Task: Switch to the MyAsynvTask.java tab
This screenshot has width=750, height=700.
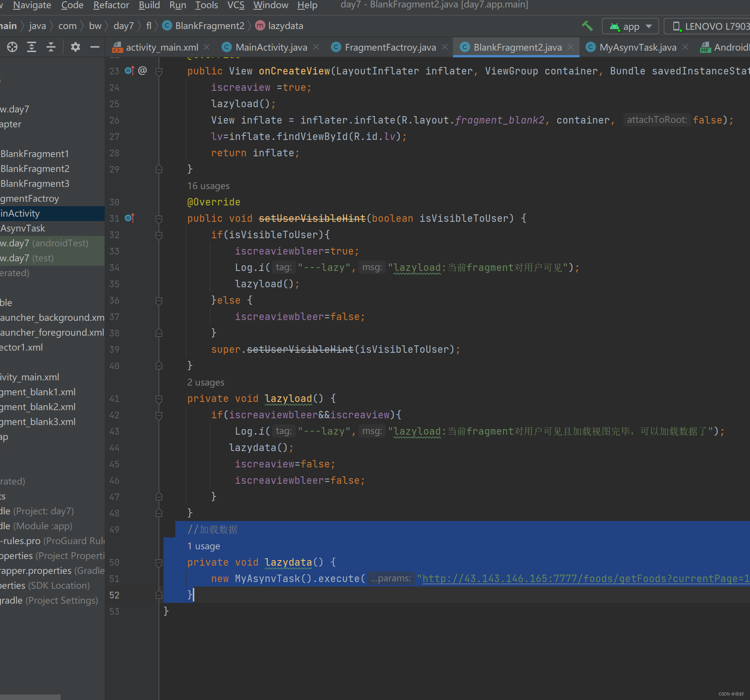Action: pyautogui.click(x=638, y=47)
